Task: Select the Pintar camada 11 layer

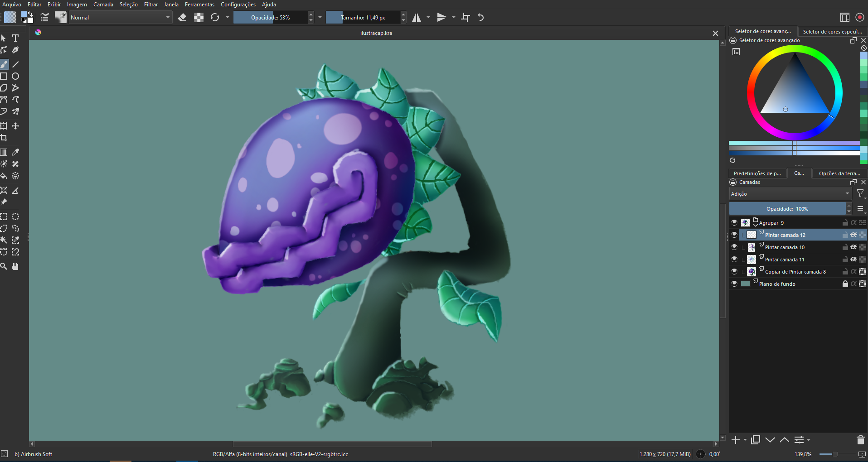Action: tap(785, 260)
